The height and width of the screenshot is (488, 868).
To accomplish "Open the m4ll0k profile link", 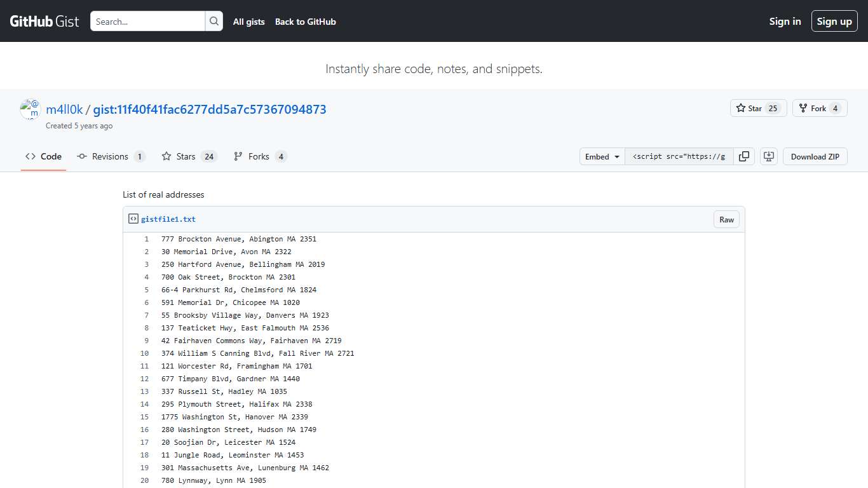I will pyautogui.click(x=64, y=109).
